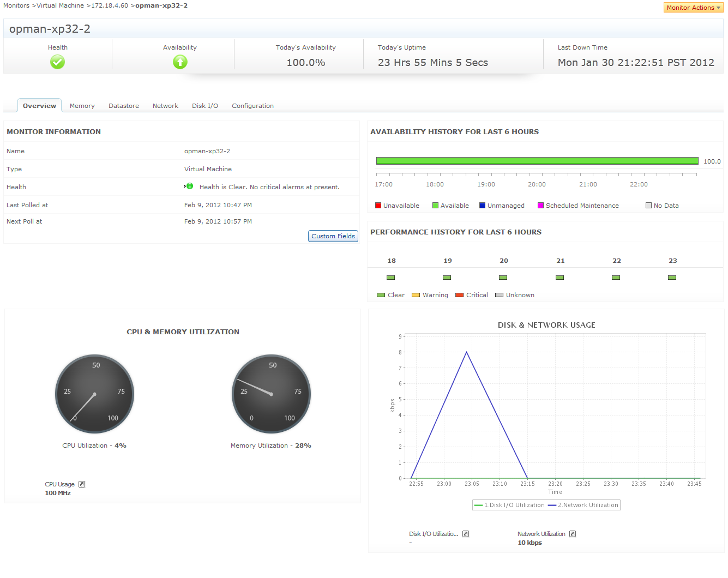The image size is (728, 578).
Task: Click the green health status dot in Monitor Information
Action: [189, 186]
